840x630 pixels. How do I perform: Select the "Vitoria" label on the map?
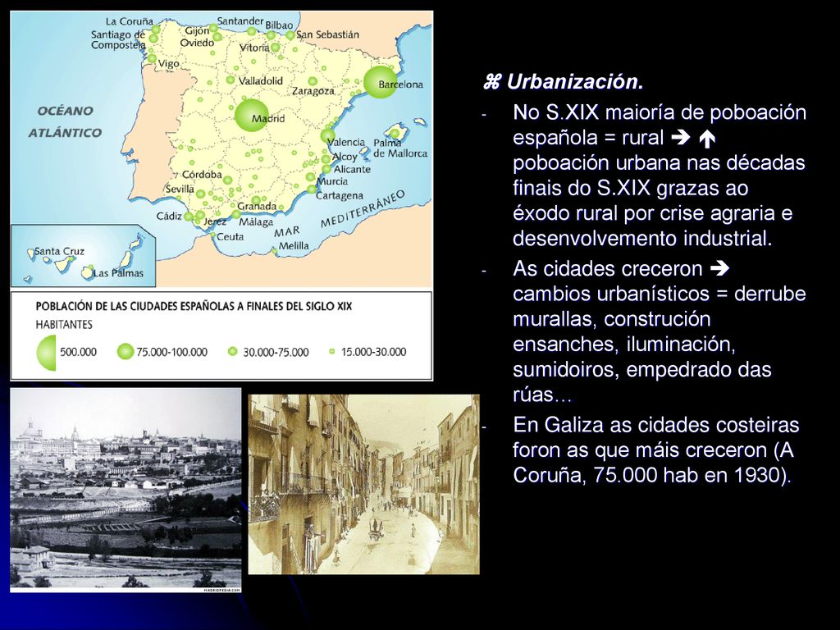pos(254,48)
